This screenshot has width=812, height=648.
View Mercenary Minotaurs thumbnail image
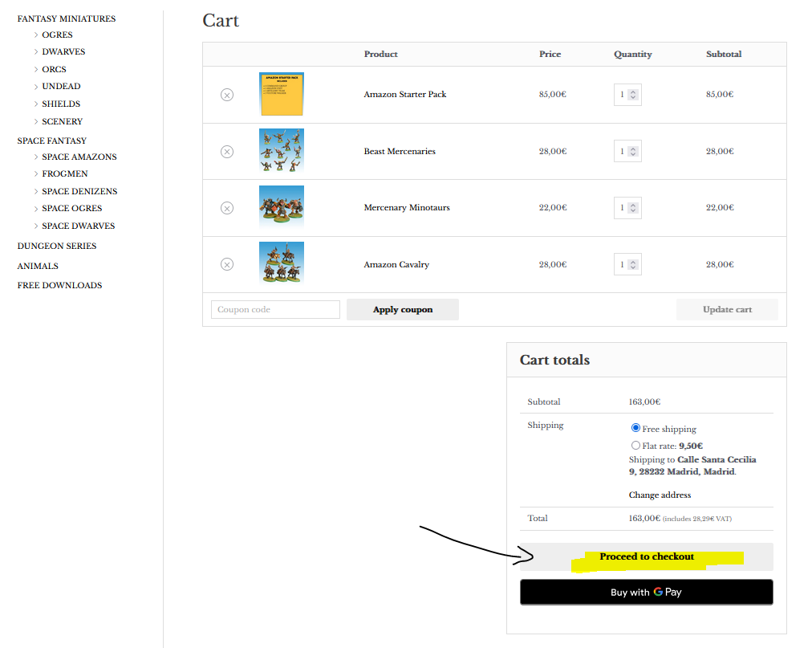click(282, 207)
